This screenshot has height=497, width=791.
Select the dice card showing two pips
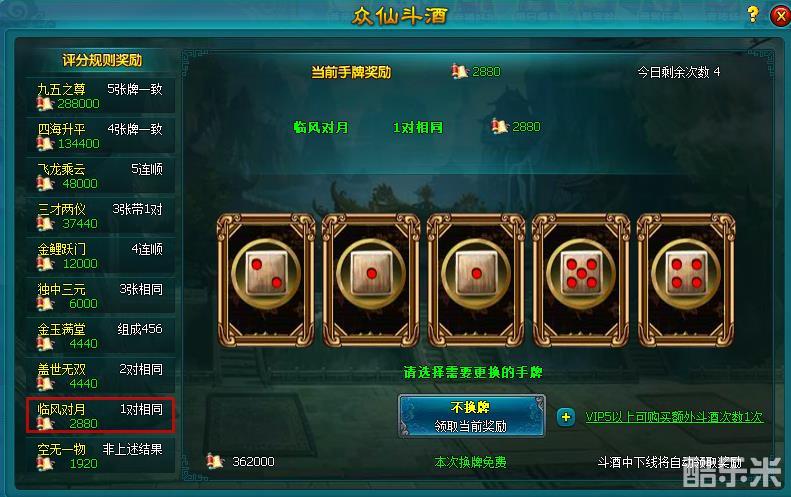click(x=266, y=280)
